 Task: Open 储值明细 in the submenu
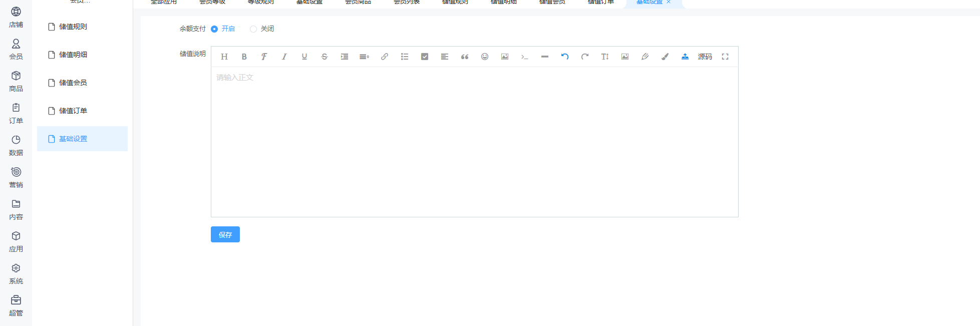coord(82,55)
